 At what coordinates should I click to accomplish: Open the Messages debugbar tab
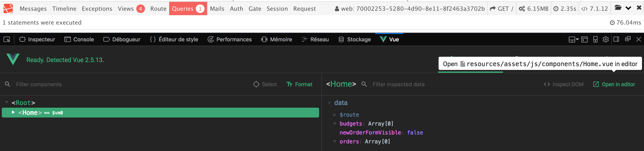tap(33, 9)
